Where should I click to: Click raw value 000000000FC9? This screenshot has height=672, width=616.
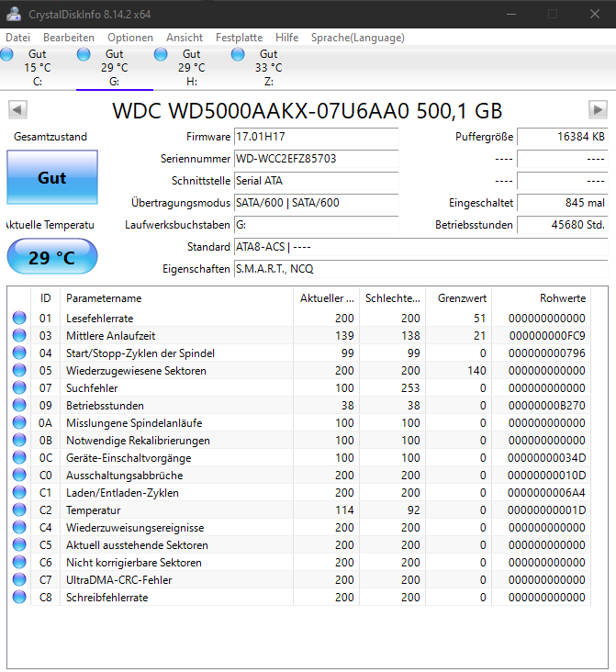click(x=547, y=336)
